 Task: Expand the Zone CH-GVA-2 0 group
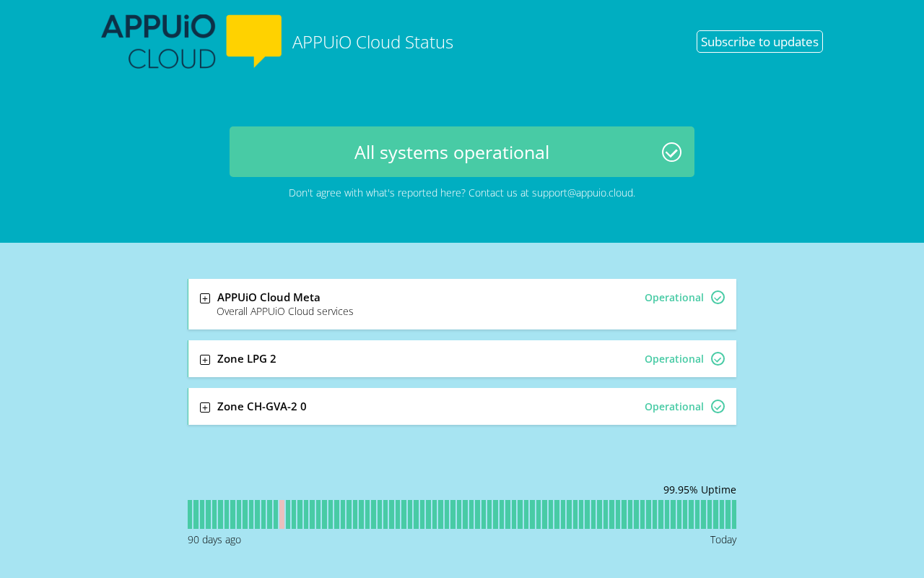pos(205,407)
